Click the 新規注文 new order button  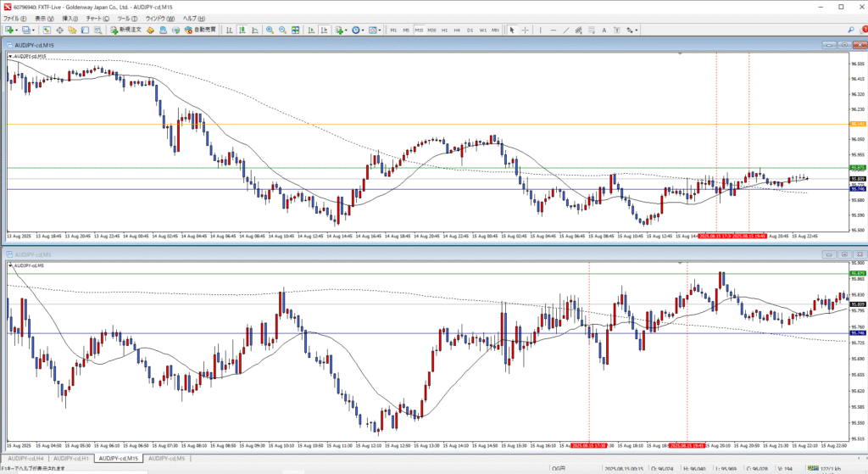point(125,30)
